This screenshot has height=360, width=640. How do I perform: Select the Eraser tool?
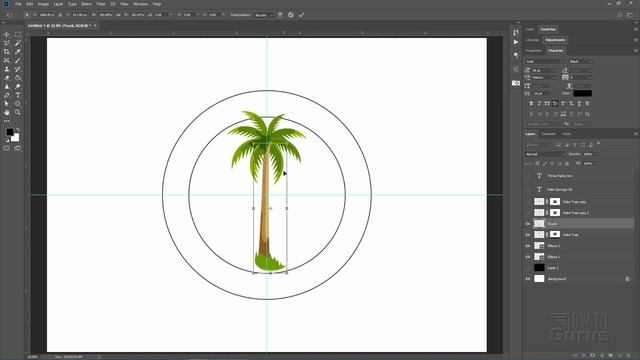(x=7, y=78)
